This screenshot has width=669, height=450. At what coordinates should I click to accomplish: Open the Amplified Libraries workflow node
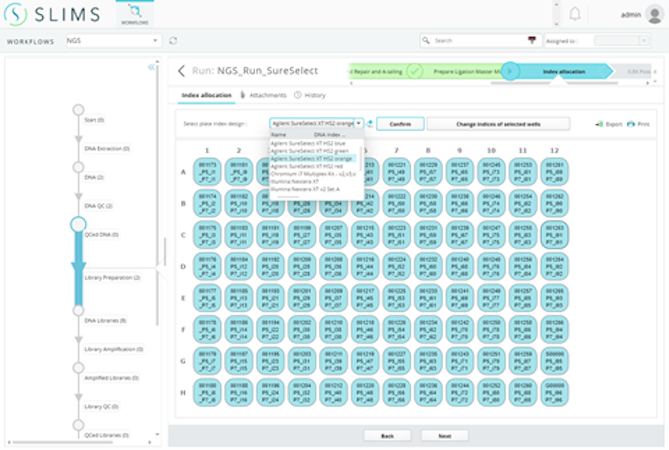[111, 378]
